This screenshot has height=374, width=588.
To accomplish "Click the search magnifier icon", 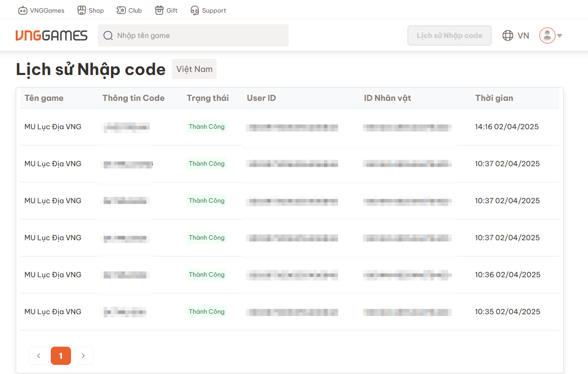I will 108,35.
